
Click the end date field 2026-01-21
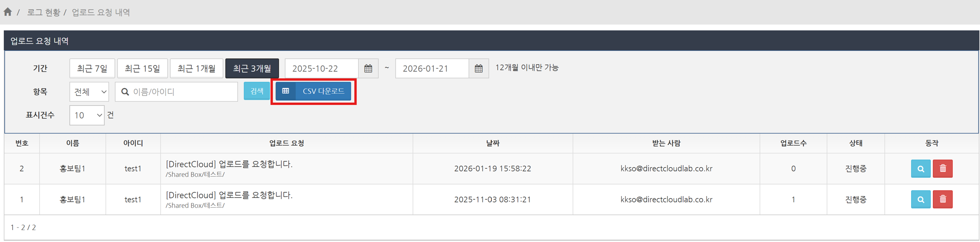tap(432, 68)
